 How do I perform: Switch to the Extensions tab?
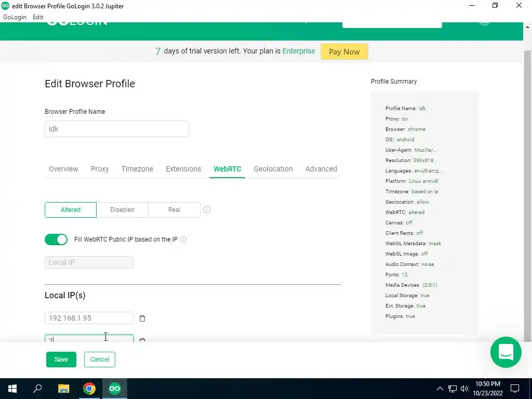183,169
